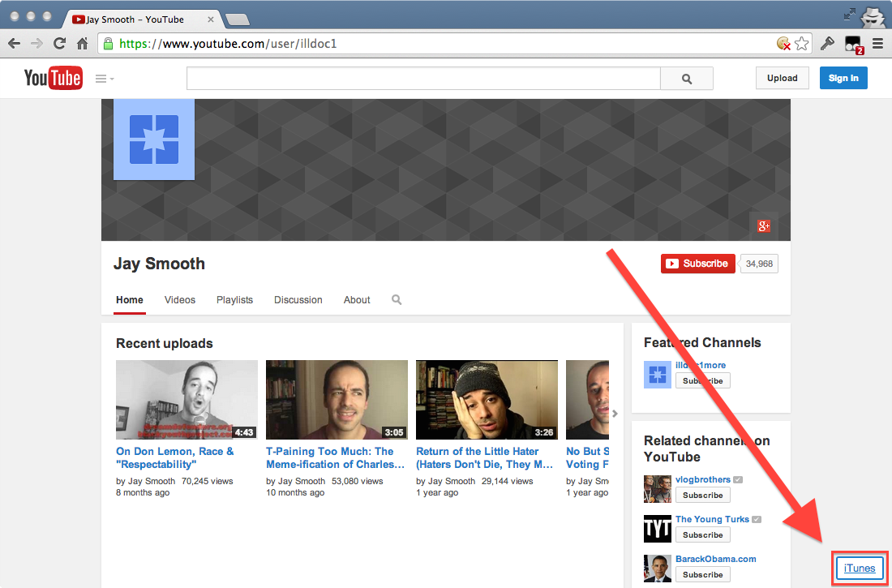Subscribe to BarackObama.com
This screenshot has width=892, height=588.
click(x=702, y=575)
